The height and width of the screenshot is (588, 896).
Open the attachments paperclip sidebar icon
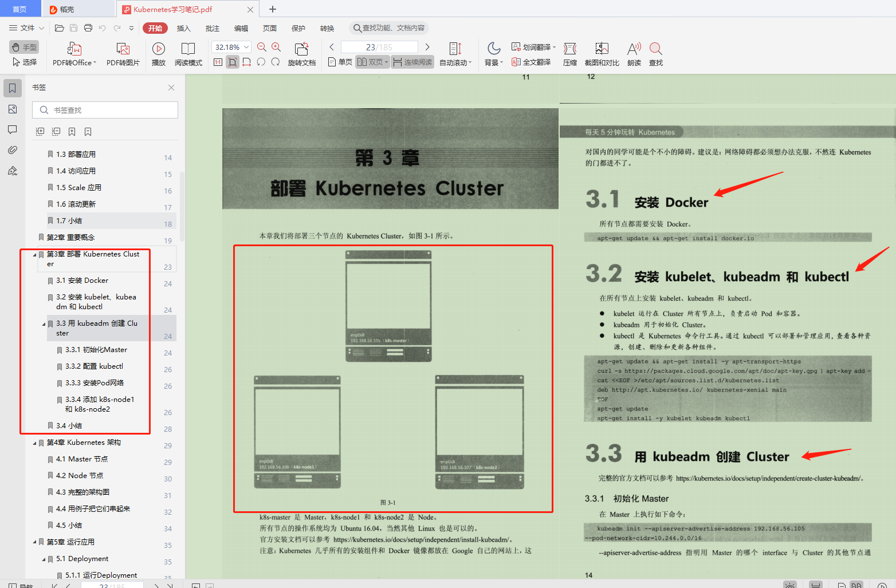pyautogui.click(x=12, y=150)
